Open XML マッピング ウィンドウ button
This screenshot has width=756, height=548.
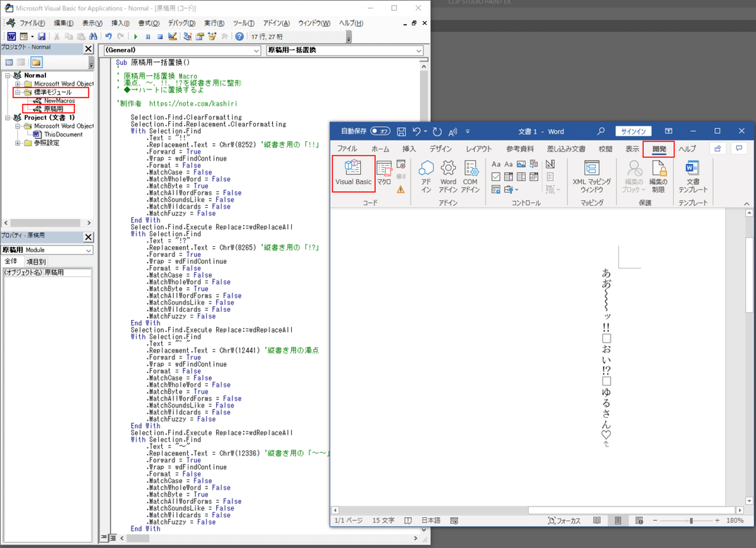coord(591,177)
